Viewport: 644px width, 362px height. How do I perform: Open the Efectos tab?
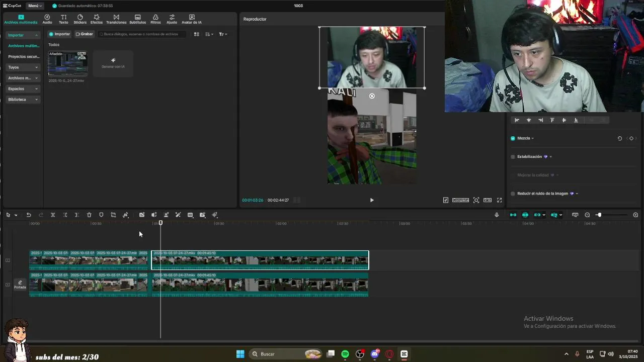point(96,19)
